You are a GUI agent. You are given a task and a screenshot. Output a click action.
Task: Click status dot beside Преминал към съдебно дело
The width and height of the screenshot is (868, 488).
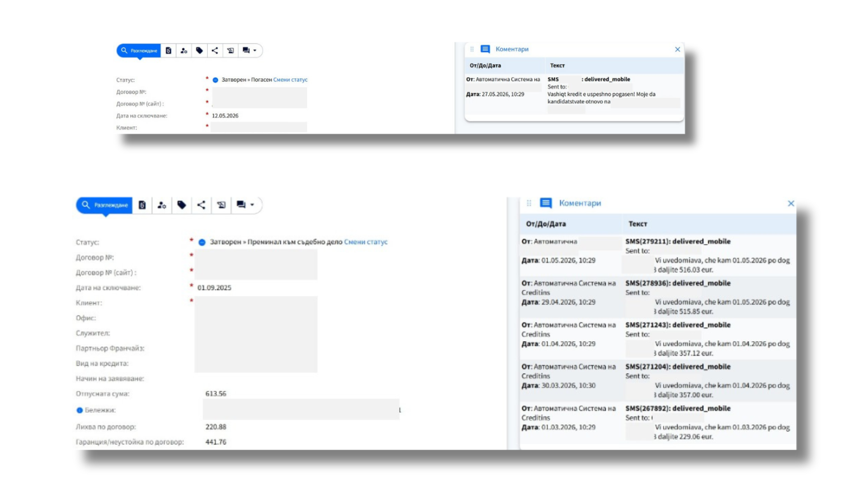pos(202,242)
